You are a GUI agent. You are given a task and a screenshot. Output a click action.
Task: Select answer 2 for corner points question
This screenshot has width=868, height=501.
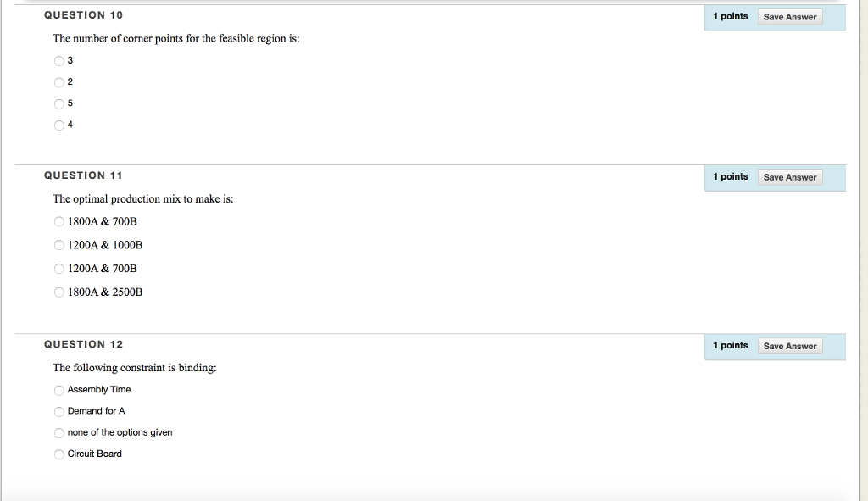(x=58, y=82)
